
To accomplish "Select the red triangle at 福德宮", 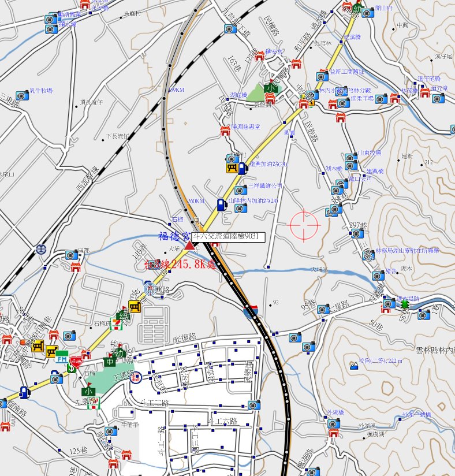I will [189, 246].
